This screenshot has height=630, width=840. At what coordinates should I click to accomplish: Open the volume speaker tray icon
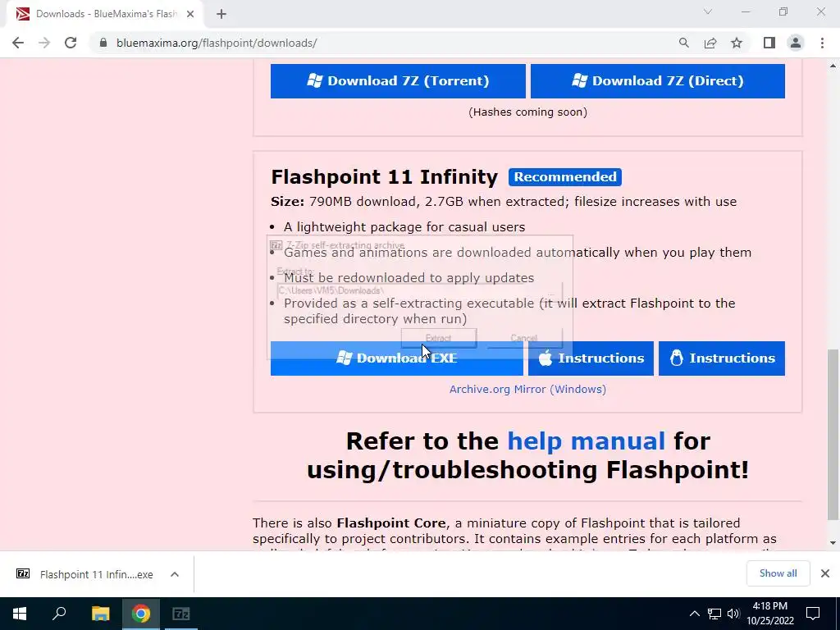tap(733, 614)
